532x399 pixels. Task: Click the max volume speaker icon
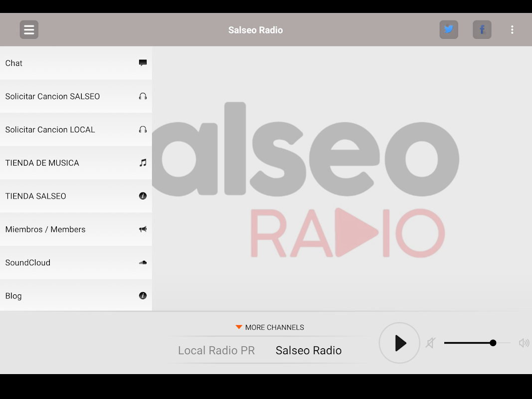click(x=524, y=343)
